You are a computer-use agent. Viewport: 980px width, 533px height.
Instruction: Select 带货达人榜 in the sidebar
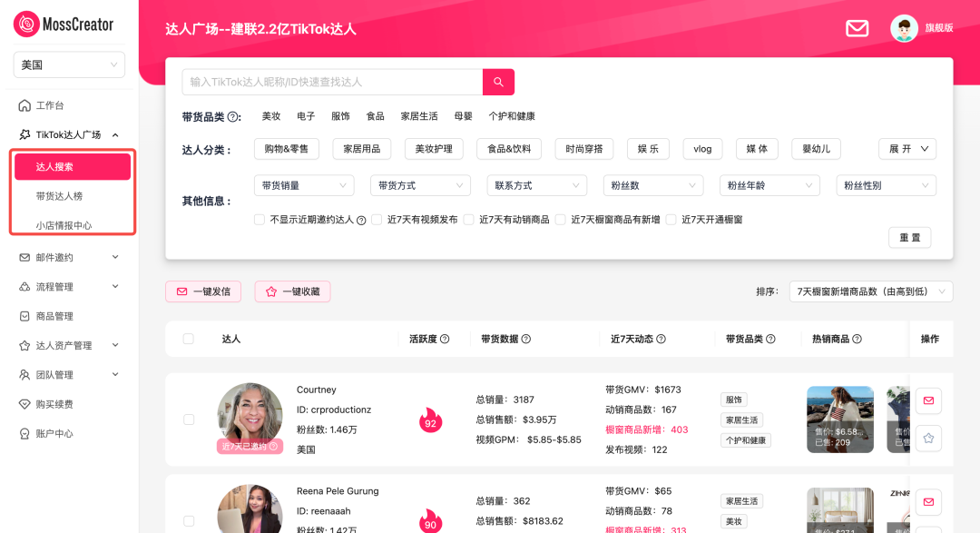(59, 196)
